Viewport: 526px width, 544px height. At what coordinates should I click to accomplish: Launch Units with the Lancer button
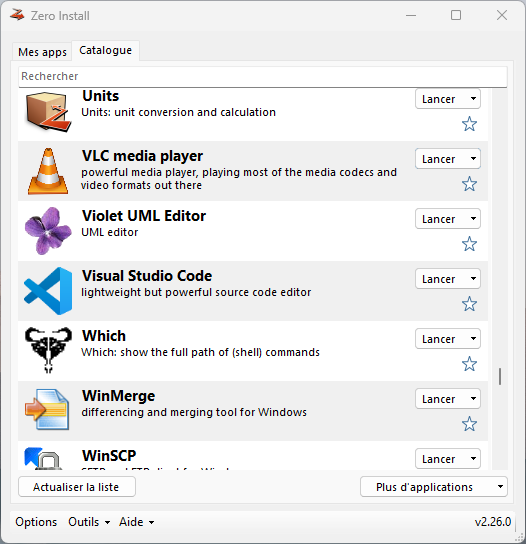click(x=439, y=99)
